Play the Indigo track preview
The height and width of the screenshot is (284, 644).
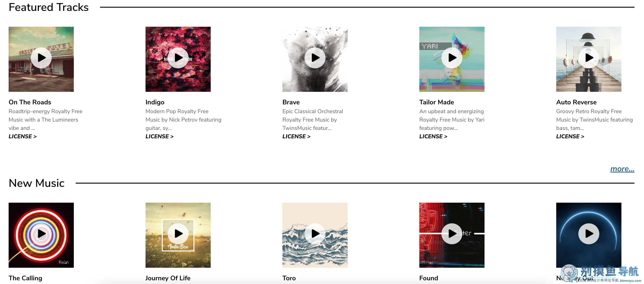click(x=178, y=58)
